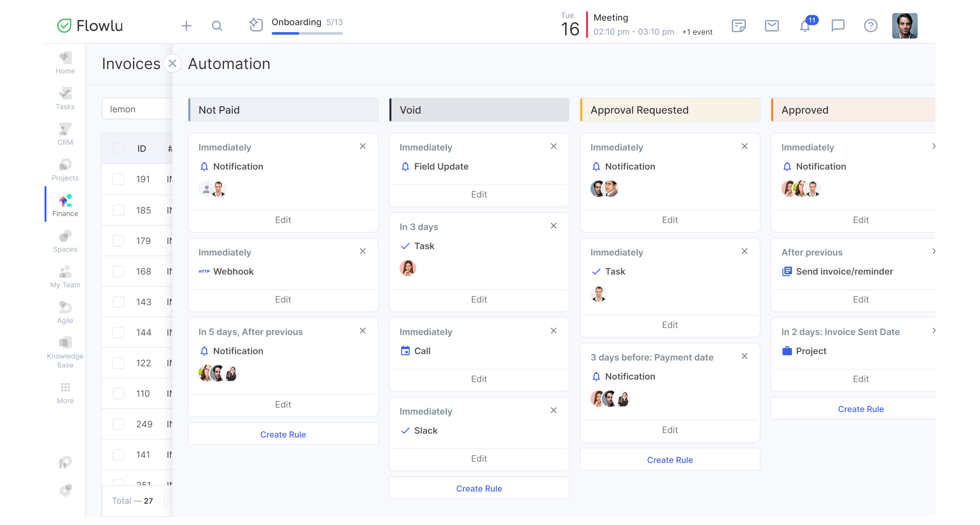This screenshot has height=525, width=980.
Task: Close the Automation panel with round X
Action: click(172, 64)
